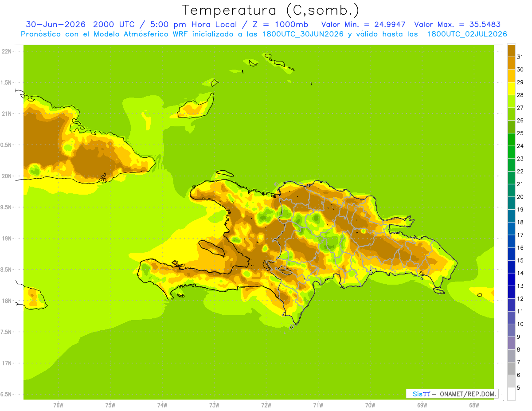This screenshot has width=532, height=411.
Task: Click purple legend swatch between 8 and 9
Action: (x=511, y=343)
